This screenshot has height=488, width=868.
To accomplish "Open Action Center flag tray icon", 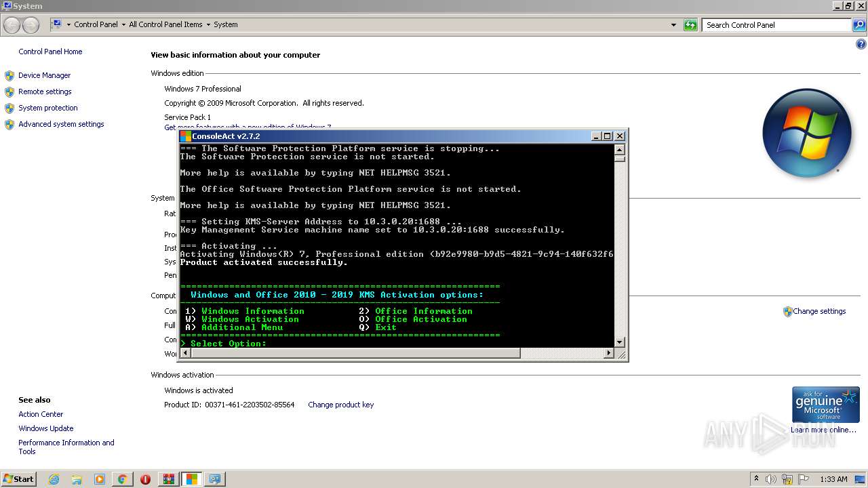I will [x=804, y=479].
